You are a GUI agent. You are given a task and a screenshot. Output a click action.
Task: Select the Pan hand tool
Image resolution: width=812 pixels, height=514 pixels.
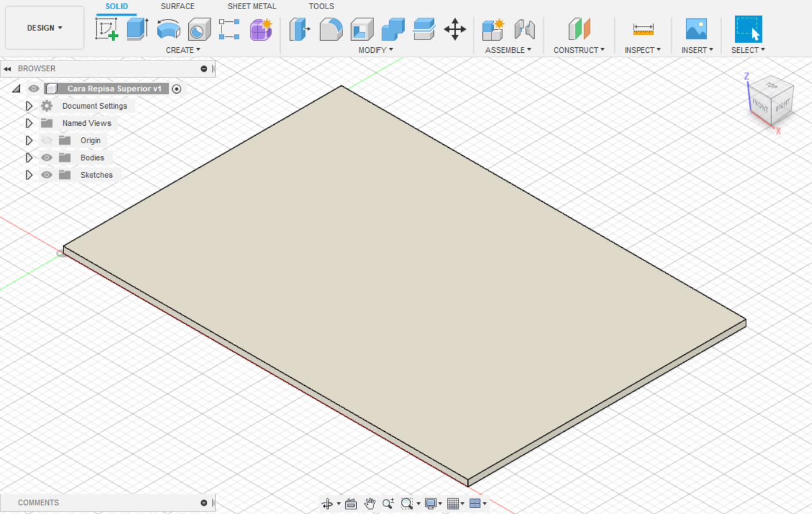[x=369, y=504]
